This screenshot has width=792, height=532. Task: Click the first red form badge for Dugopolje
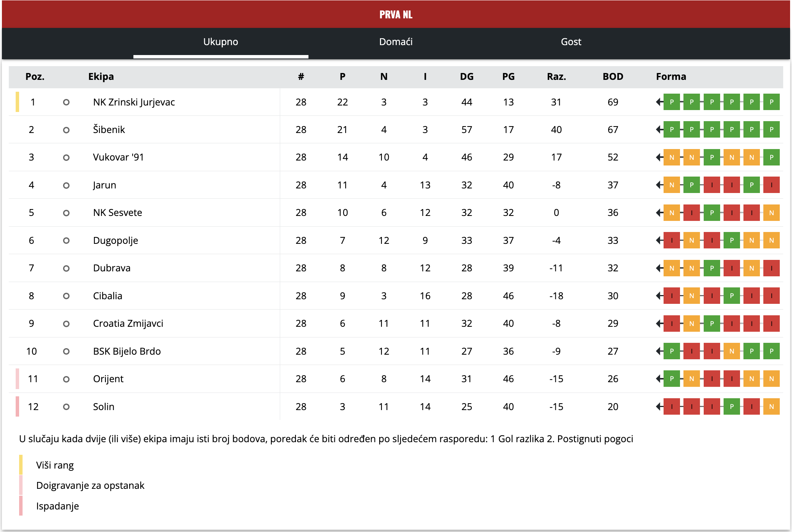672,240
